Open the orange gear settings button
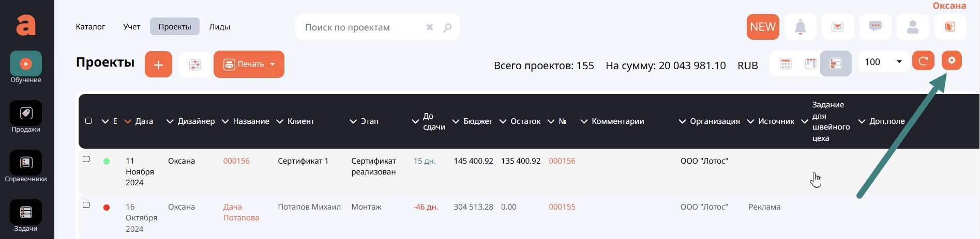The width and height of the screenshot is (980, 239). coord(952,61)
